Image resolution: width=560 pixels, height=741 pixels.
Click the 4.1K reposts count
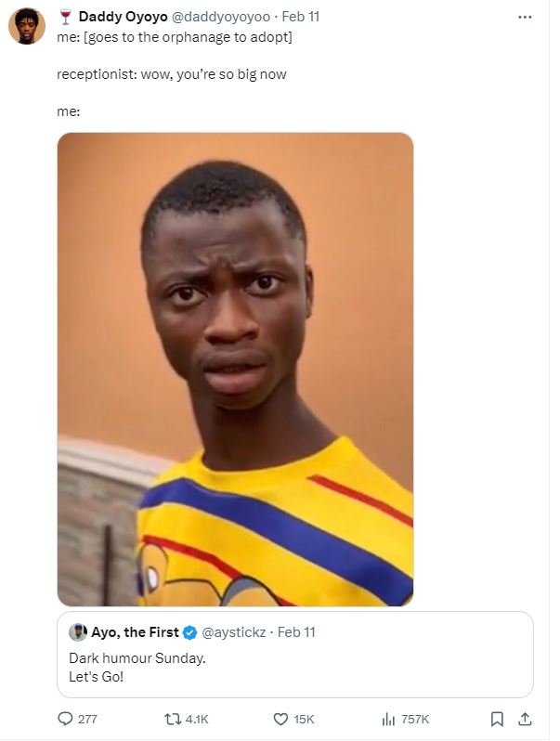click(x=198, y=719)
